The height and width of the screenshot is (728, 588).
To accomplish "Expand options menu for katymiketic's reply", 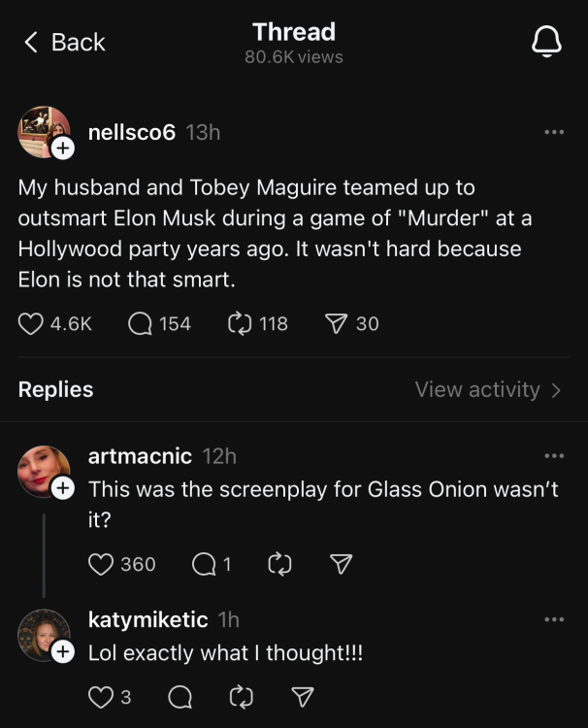I will point(553,619).
